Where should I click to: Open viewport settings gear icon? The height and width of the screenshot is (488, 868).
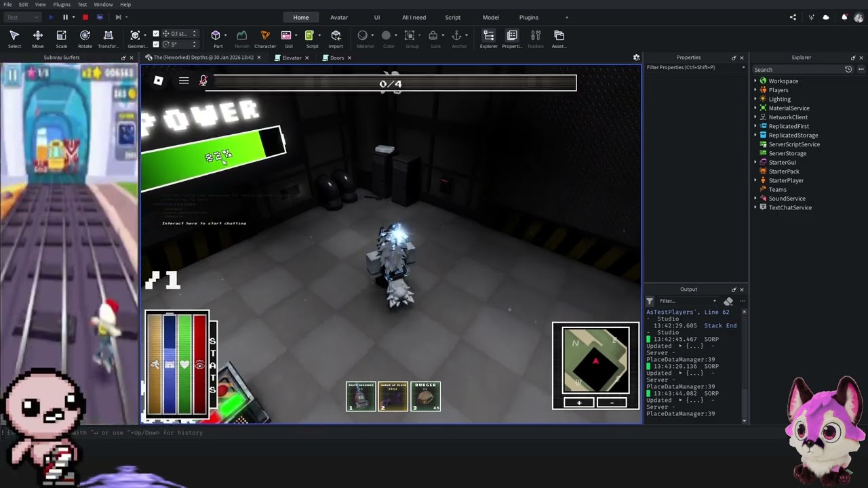click(x=636, y=58)
